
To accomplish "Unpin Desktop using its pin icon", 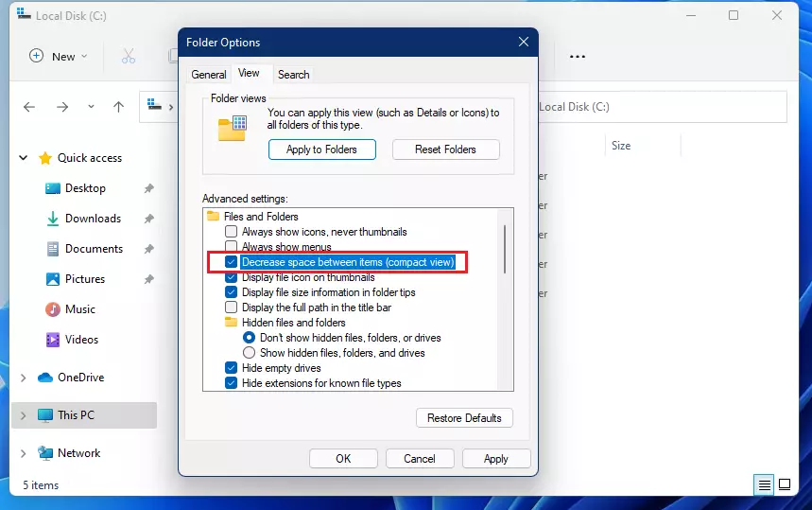I will pyautogui.click(x=149, y=188).
